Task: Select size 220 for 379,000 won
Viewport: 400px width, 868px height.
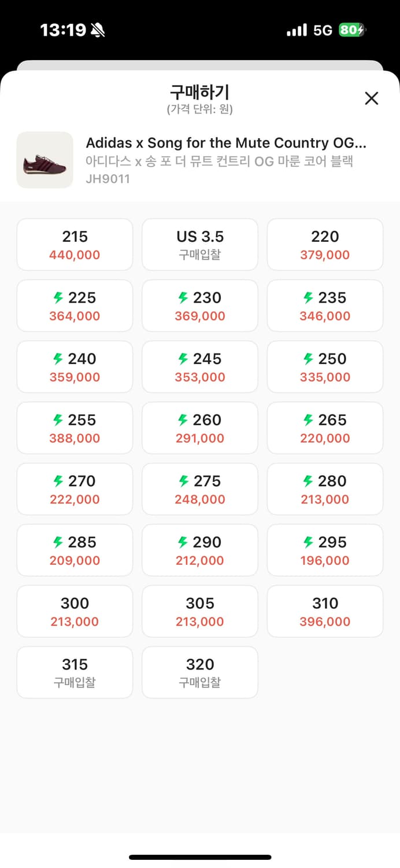Action: 325,245
